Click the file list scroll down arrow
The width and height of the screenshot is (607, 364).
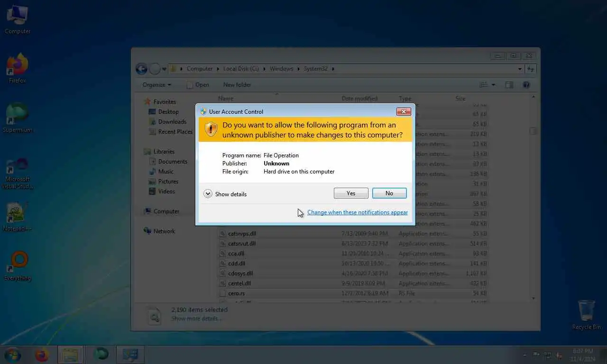pos(533,298)
